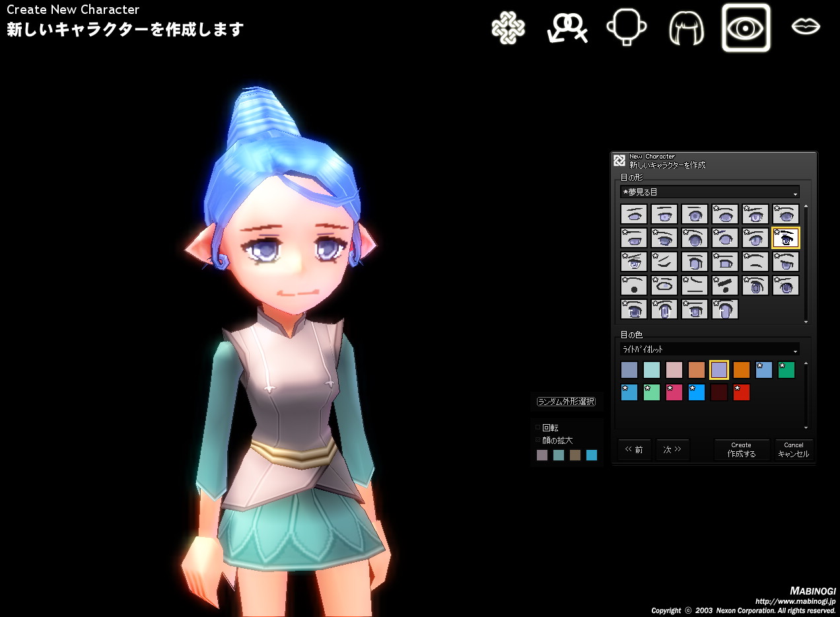Screen dimensions: 840x617
Task: Select the arched brow closed eye style
Action: (755, 262)
